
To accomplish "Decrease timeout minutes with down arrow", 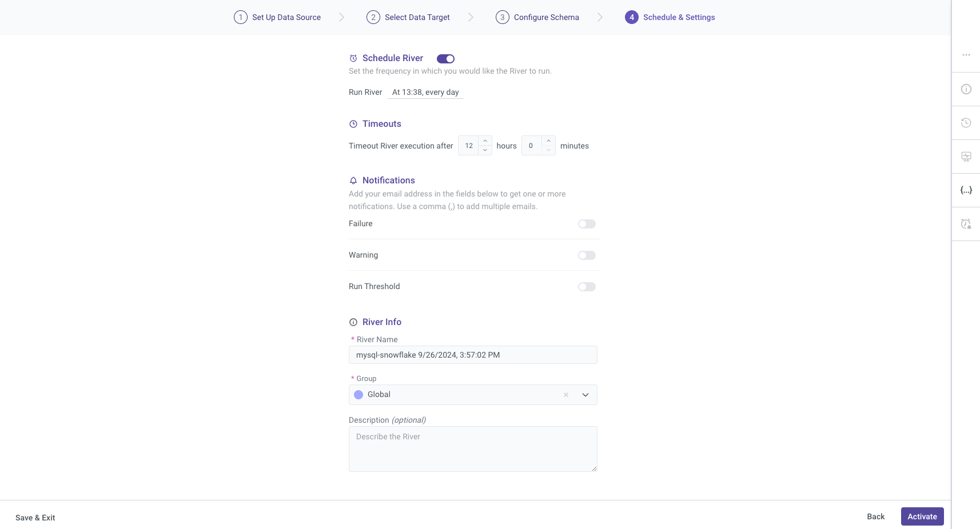I will [x=548, y=150].
